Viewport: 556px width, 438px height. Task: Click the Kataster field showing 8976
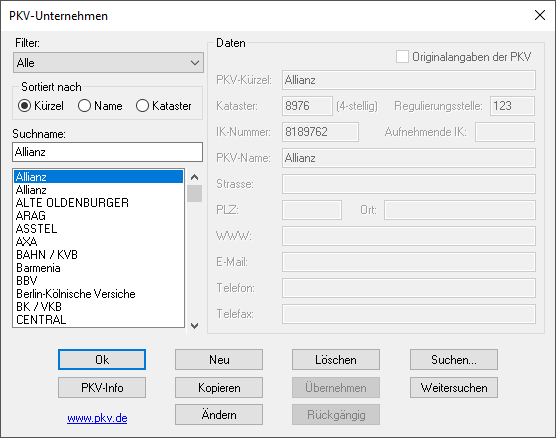[307, 106]
